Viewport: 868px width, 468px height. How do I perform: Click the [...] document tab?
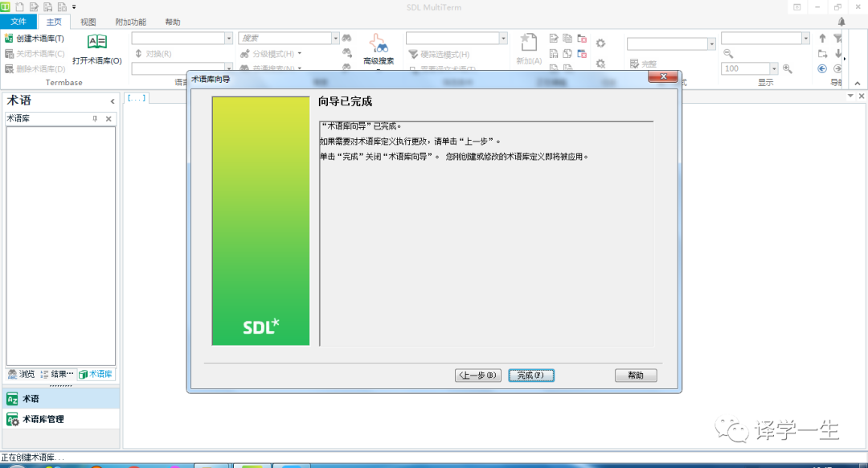point(137,98)
